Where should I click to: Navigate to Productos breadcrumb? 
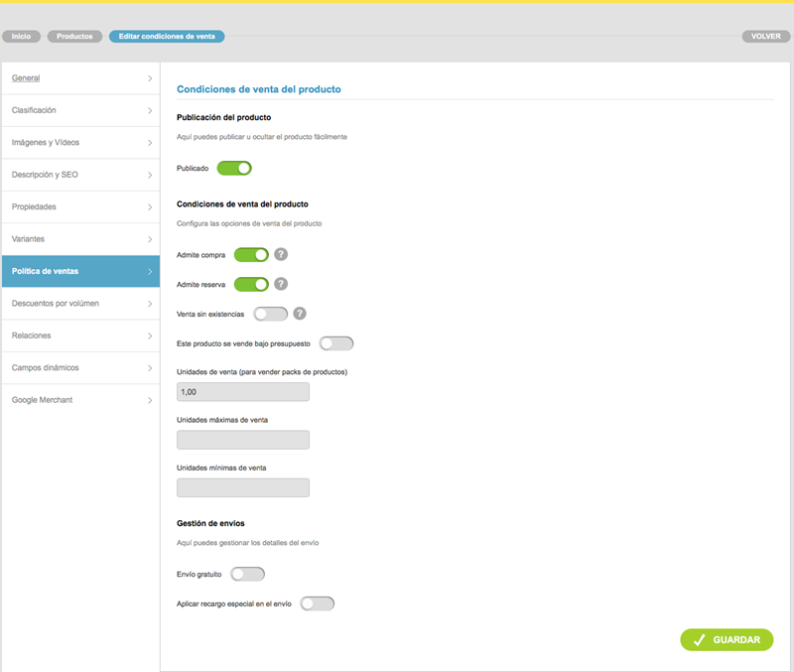tap(74, 37)
